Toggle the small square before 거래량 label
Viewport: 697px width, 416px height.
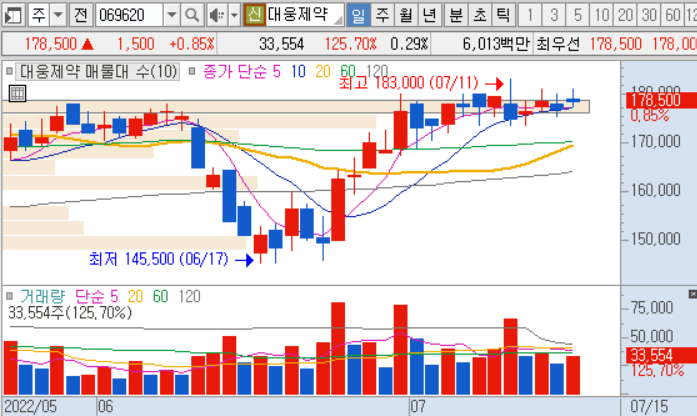tap(9, 296)
